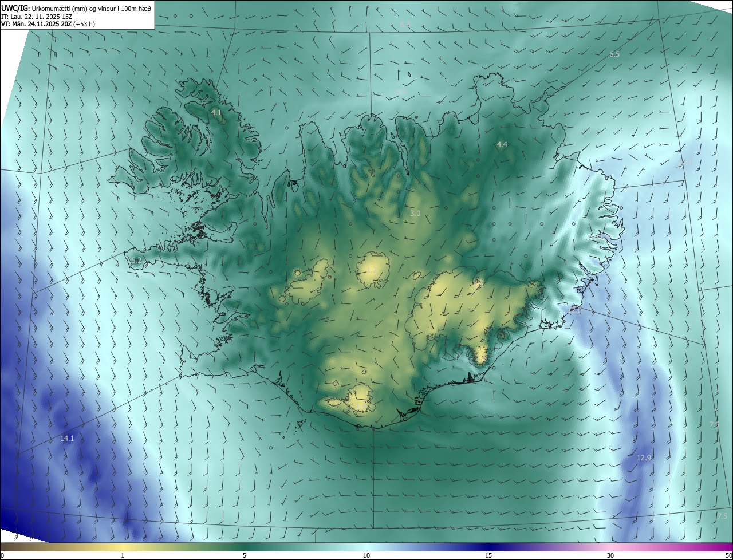Click the '50' tick label on the colour scale
The height and width of the screenshot is (560, 733).
(728, 555)
